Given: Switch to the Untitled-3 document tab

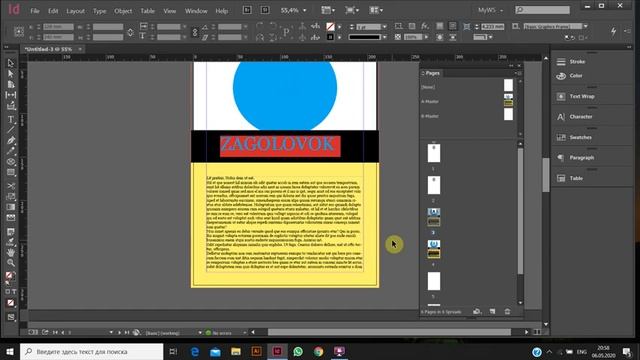Looking at the screenshot, I should coord(48,49).
